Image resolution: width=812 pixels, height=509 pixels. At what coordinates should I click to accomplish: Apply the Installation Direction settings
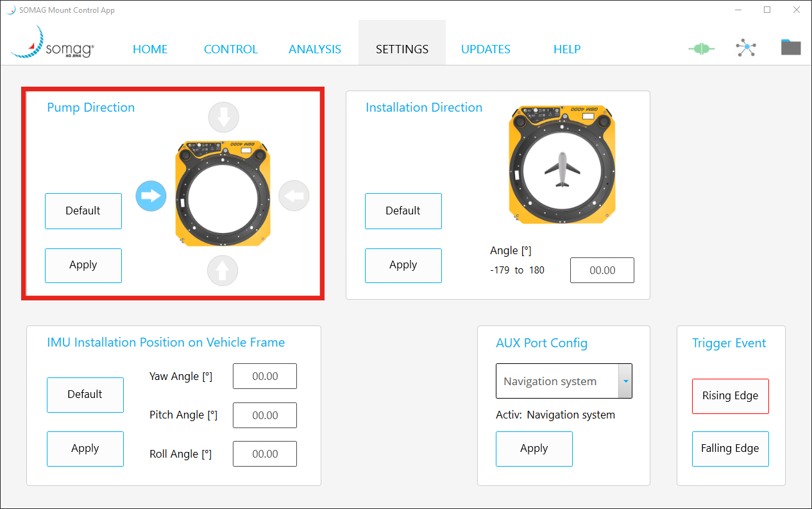click(403, 265)
